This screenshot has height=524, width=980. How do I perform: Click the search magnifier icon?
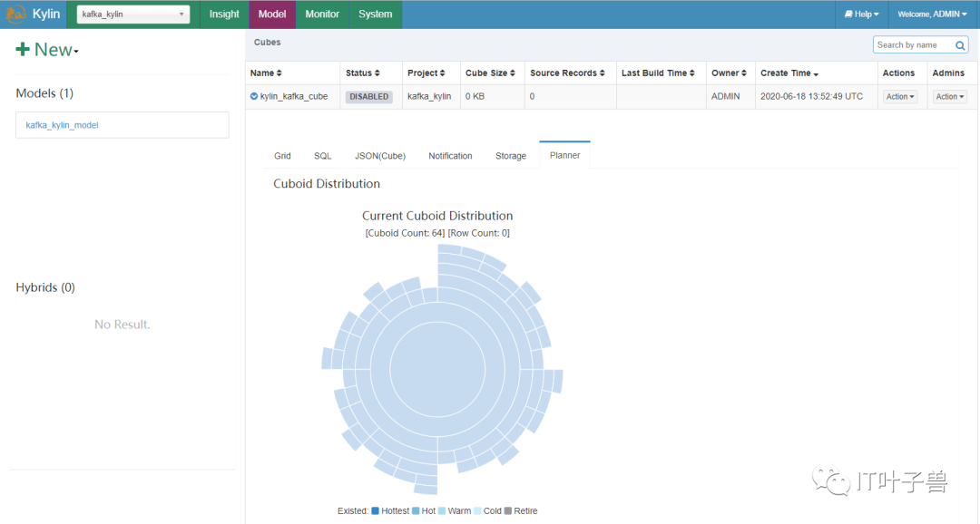pos(960,45)
